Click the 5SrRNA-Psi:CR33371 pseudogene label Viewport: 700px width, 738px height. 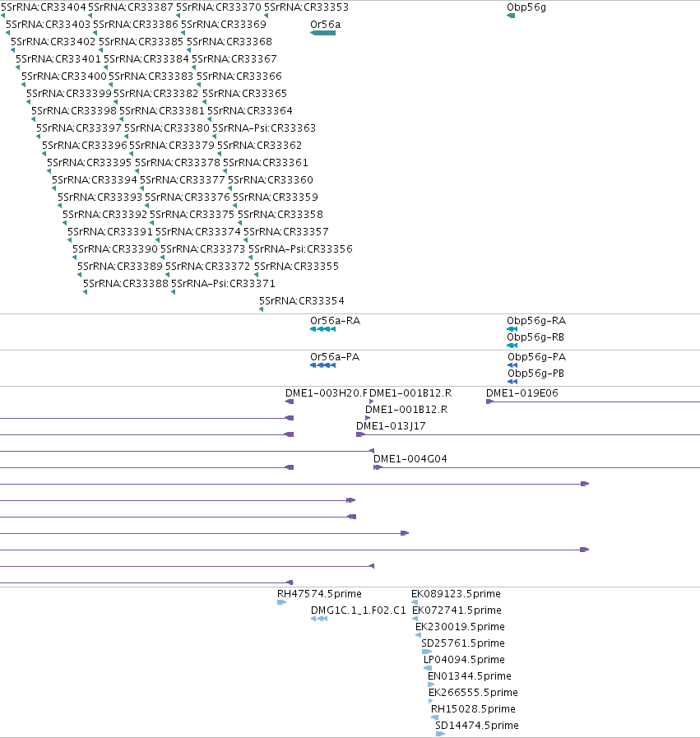tap(223, 284)
